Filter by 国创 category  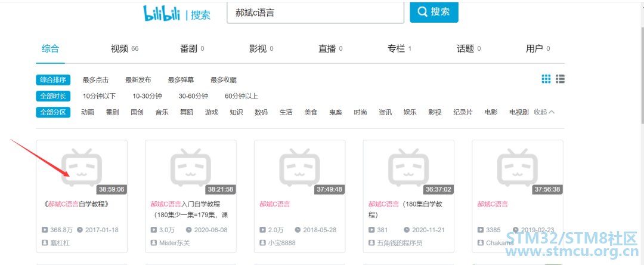click(137, 112)
